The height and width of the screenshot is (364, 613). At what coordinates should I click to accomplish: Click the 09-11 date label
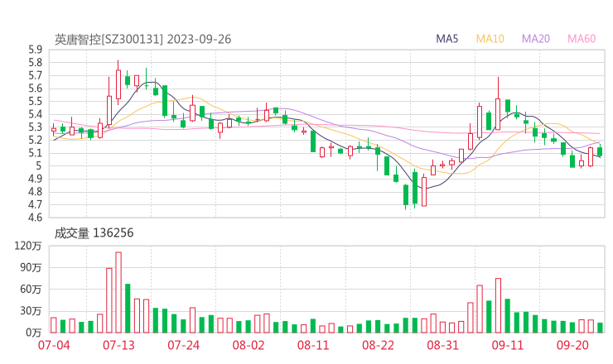pos(508,345)
